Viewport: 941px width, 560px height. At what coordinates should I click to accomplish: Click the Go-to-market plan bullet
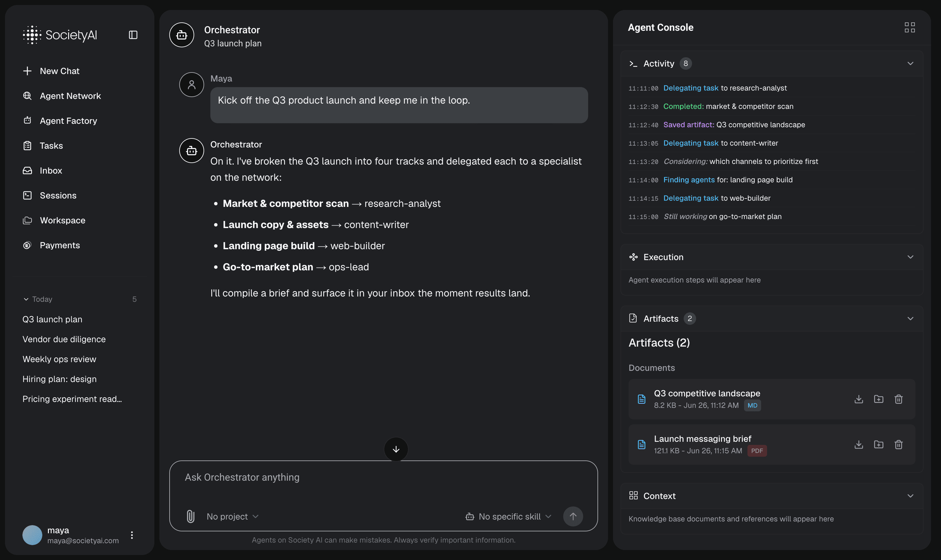(296, 267)
